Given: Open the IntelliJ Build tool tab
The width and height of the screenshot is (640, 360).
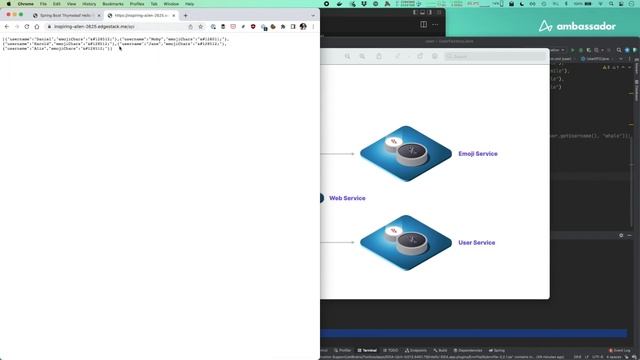Looking at the screenshot, I should coord(440,350).
